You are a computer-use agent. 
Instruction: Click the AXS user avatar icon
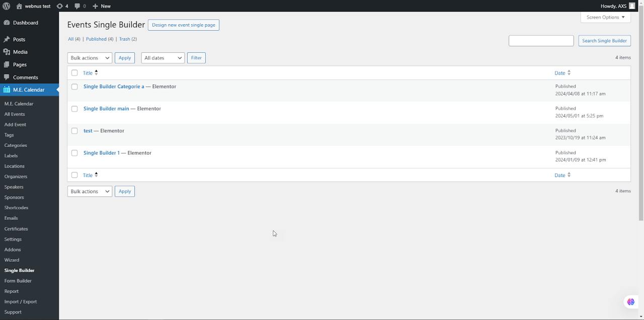[632, 6]
